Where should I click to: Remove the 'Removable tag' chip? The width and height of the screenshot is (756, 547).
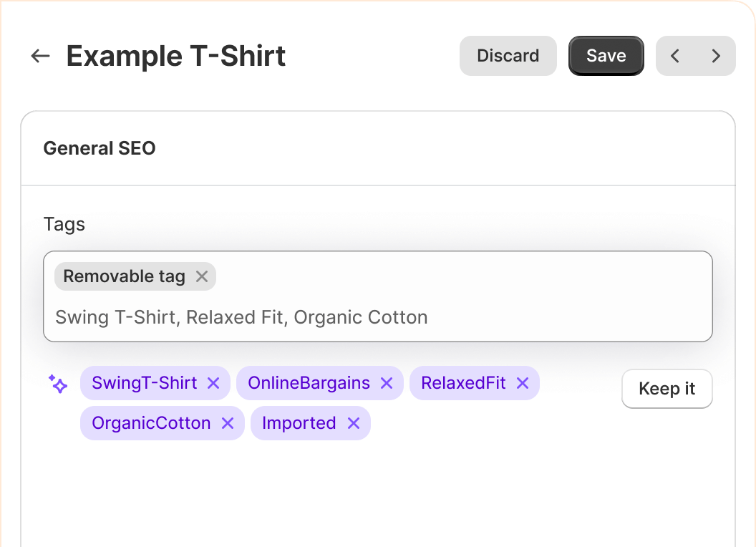coord(202,276)
